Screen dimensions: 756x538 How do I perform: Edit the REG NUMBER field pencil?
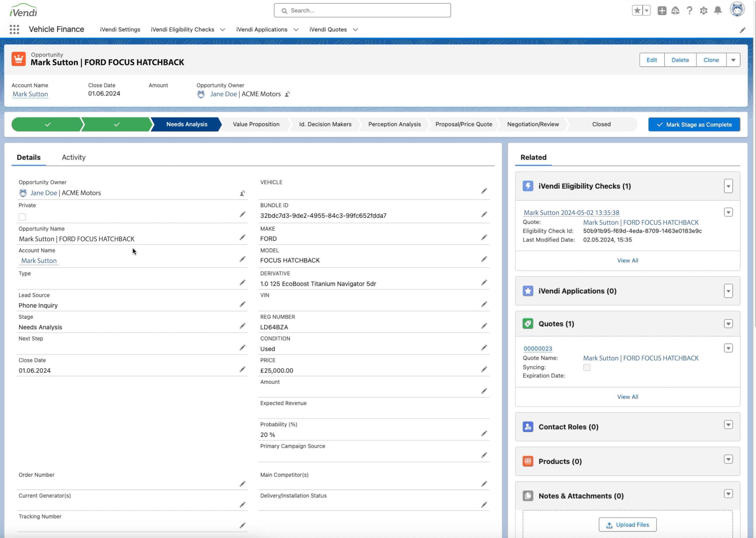click(x=484, y=326)
